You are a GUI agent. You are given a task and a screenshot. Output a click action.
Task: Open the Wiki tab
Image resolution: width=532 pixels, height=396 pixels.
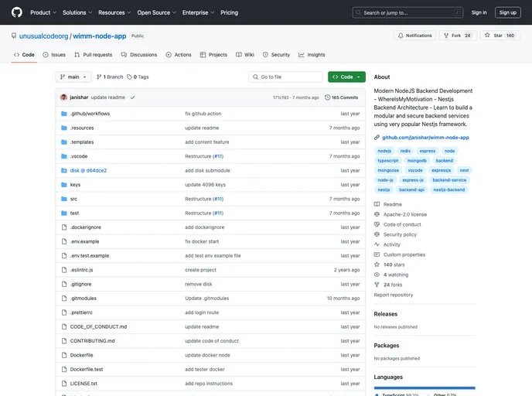tap(245, 55)
